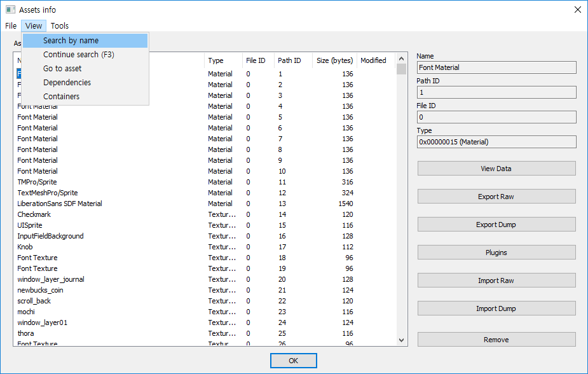Confirm with the OK button
The height and width of the screenshot is (374, 588).
click(x=293, y=360)
